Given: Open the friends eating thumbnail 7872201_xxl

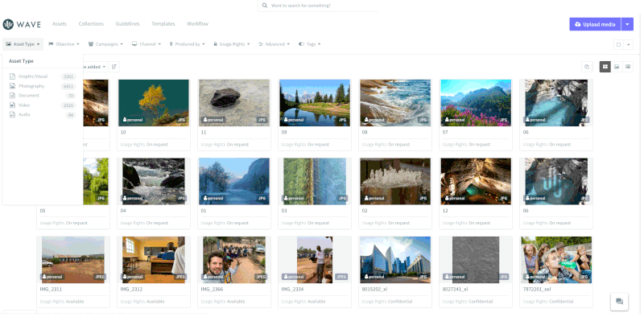Looking at the screenshot, I should point(555,260).
